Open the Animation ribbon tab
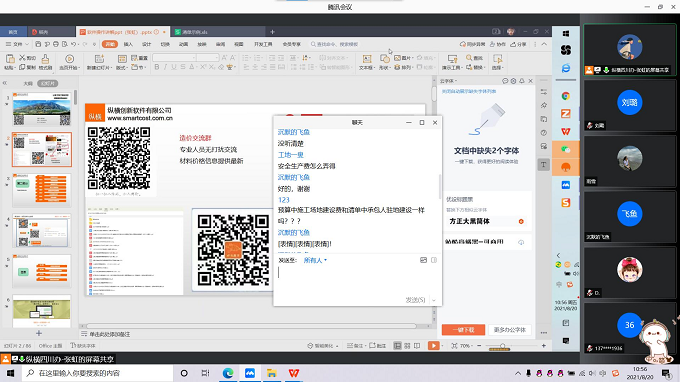The image size is (680, 382). [183, 44]
